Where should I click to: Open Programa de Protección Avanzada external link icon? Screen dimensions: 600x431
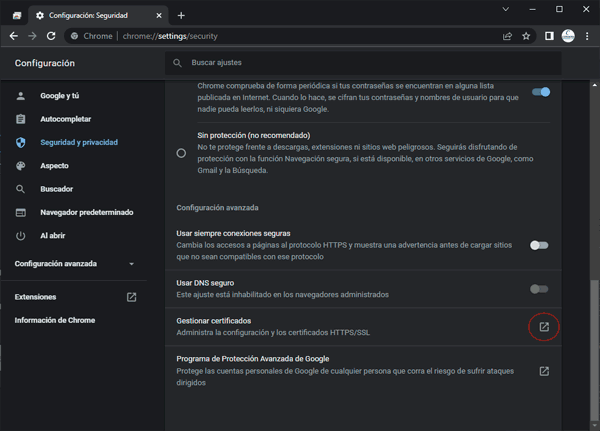coord(544,371)
